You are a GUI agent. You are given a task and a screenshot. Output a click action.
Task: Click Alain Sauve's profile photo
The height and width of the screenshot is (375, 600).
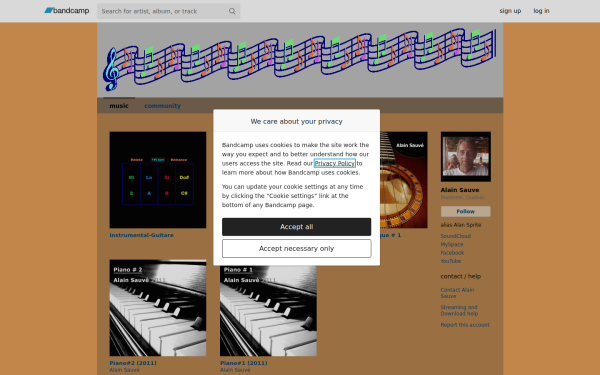[x=466, y=157]
